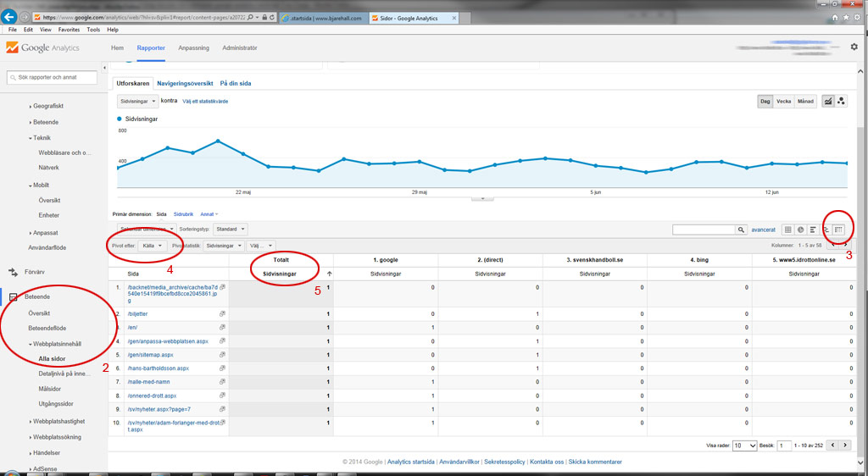
Task: Open /biljetter page in new window icon
Action: point(222,314)
